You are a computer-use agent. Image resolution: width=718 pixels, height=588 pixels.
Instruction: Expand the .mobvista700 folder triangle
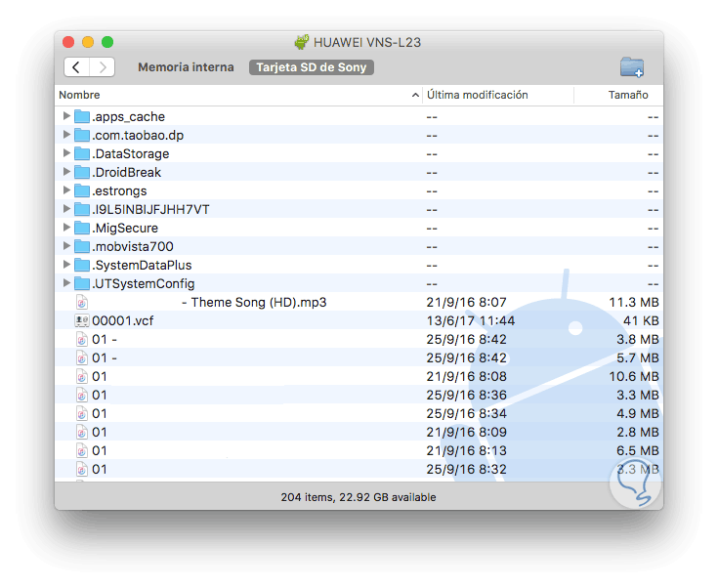(x=66, y=246)
